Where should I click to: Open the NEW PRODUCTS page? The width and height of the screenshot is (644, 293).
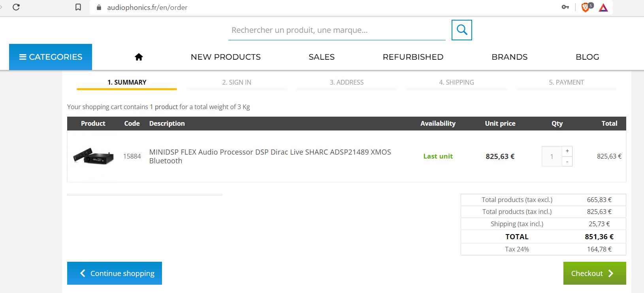tap(226, 57)
